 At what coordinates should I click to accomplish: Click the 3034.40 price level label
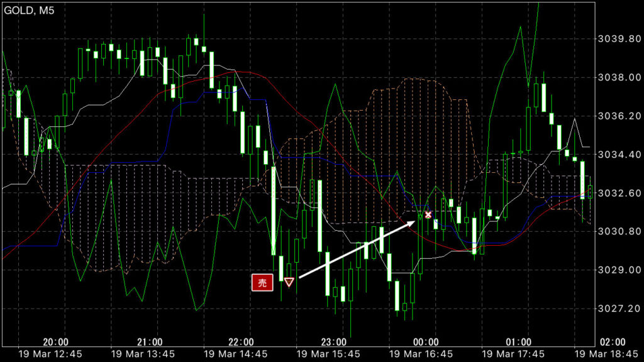pos(616,155)
